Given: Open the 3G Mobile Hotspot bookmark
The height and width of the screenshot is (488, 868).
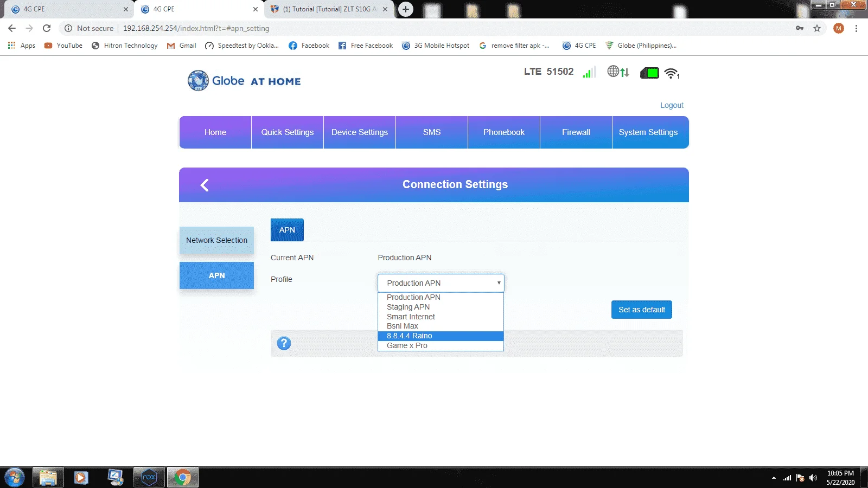Looking at the screenshot, I should (x=436, y=46).
